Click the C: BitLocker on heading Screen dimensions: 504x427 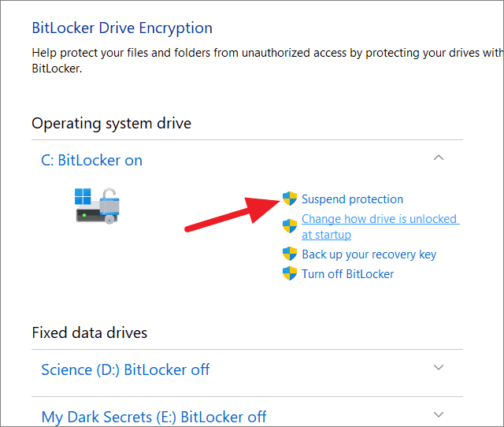click(91, 160)
